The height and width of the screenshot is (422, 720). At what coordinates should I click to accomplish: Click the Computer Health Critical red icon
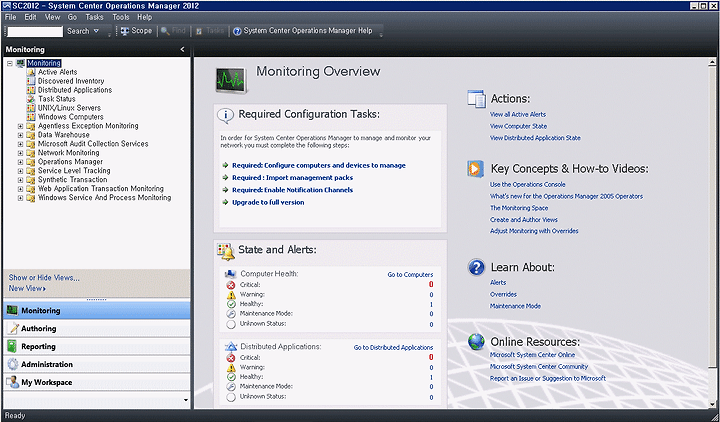point(231,285)
